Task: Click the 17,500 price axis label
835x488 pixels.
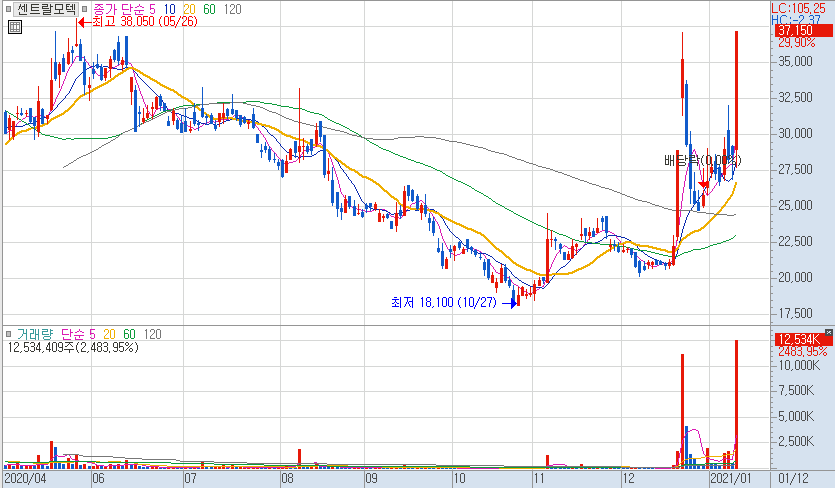Action: coord(796,314)
